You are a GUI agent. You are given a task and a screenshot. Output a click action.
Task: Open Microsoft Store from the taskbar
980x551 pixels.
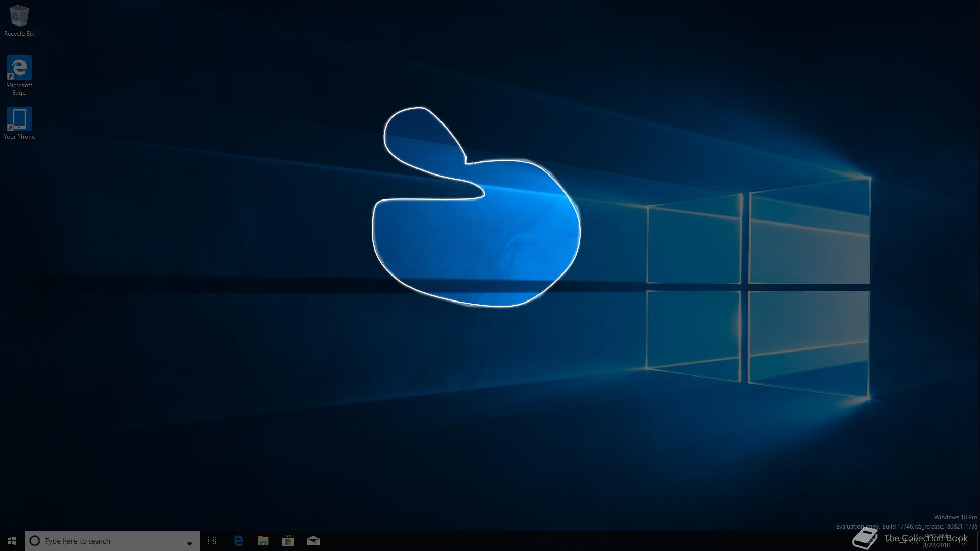tap(288, 541)
